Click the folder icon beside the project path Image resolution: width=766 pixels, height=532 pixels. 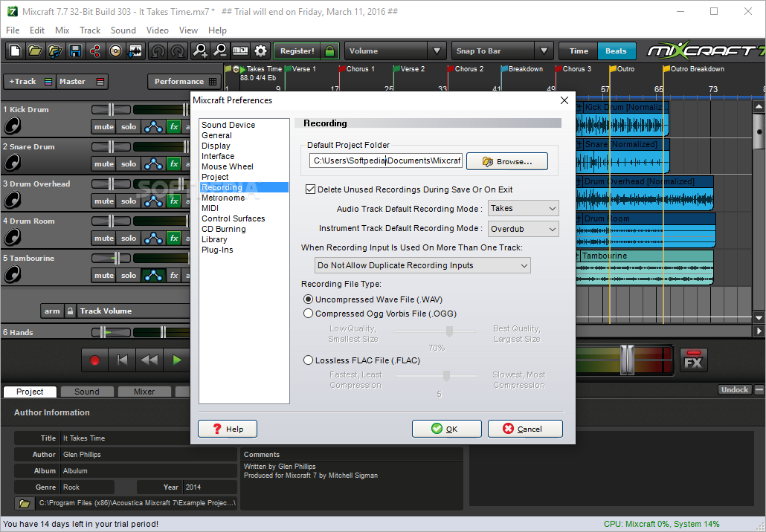pyautogui.click(x=25, y=503)
